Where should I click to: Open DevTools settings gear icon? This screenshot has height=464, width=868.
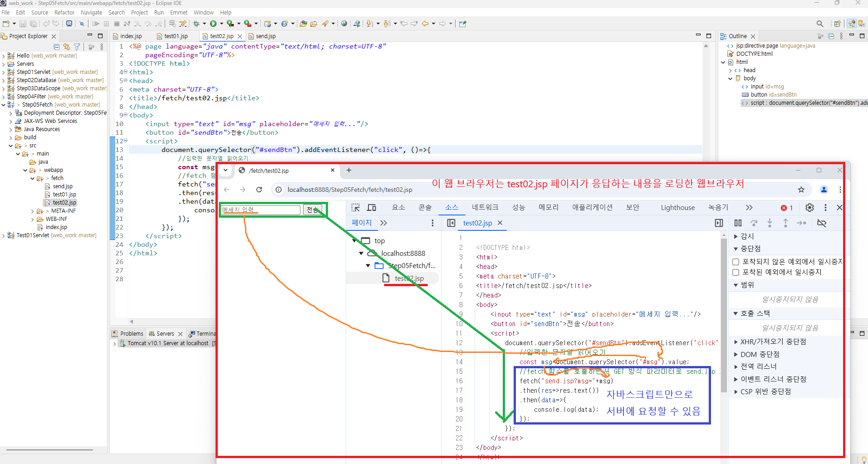pyautogui.click(x=809, y=208)
